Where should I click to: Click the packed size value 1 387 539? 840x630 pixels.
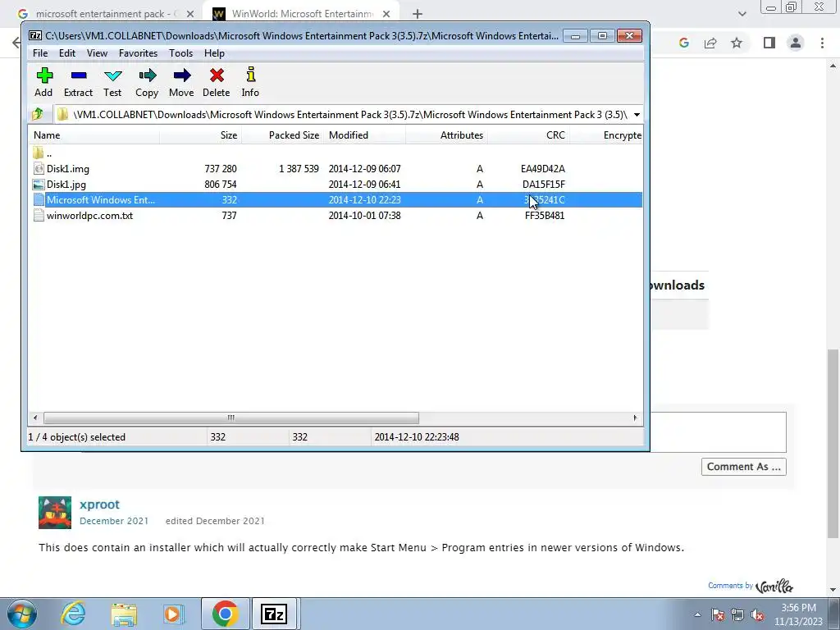299,169
